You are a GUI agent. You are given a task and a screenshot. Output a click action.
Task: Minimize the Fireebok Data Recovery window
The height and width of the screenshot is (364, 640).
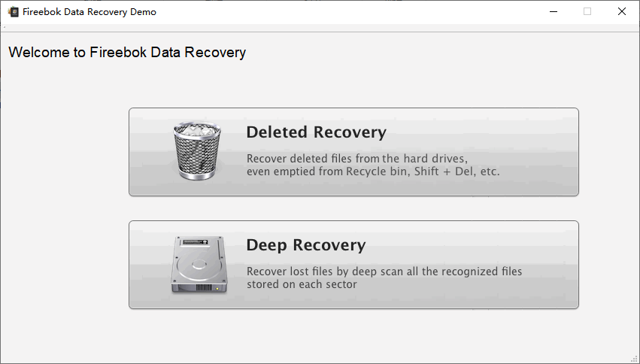coord(554,12)
